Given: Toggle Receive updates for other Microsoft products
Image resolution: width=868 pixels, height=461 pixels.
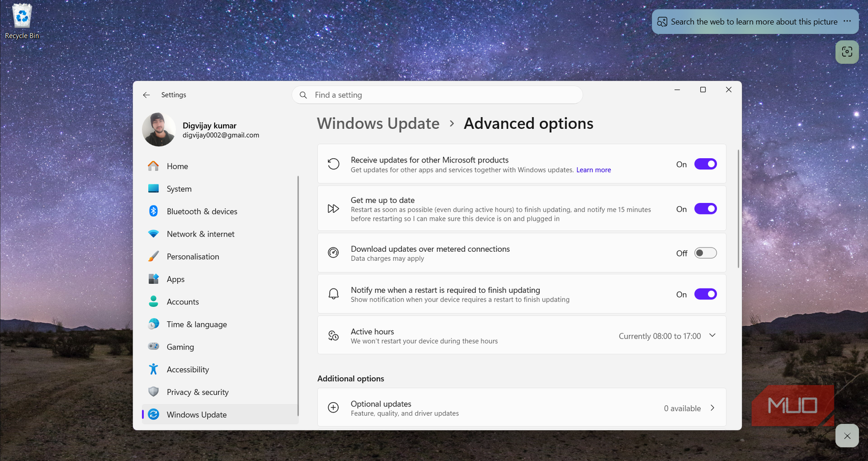Looking at the screenshot, I should [705, 164].
